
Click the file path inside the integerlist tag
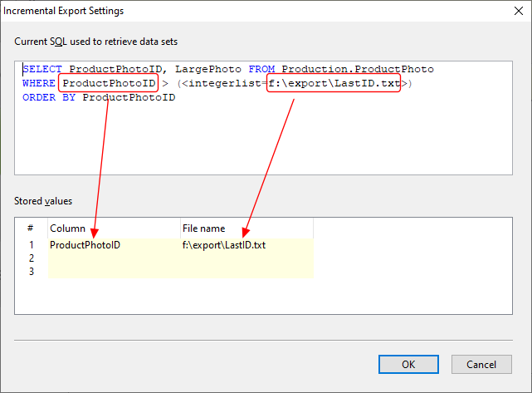click(x=334, y=84)
